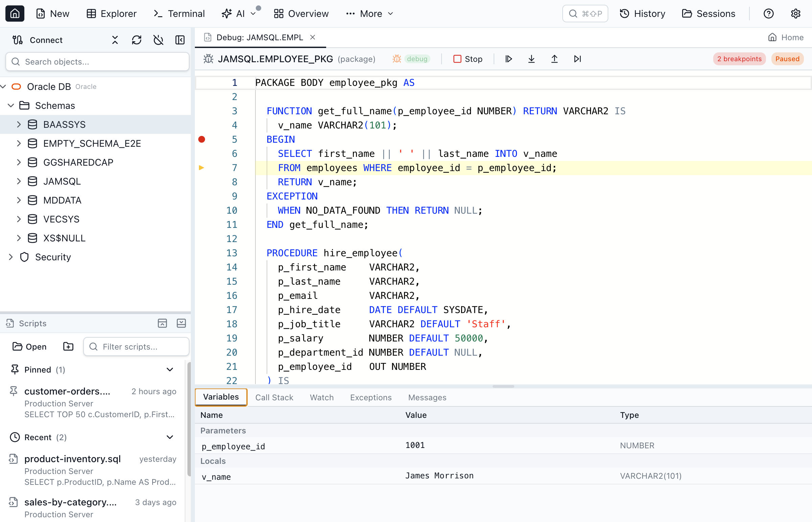Click the Stop button to end debugging
The width and height of the screenshot is (812, 522).
[x=468, y=58]
